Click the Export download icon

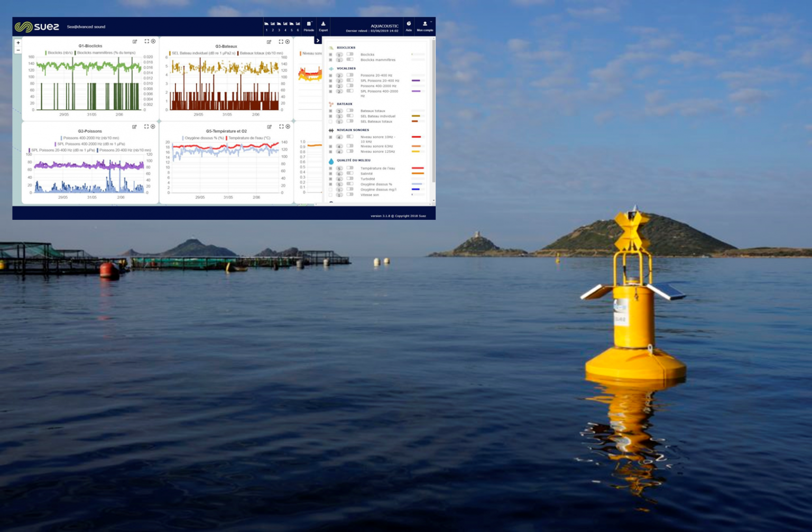[x=323, y=24]
